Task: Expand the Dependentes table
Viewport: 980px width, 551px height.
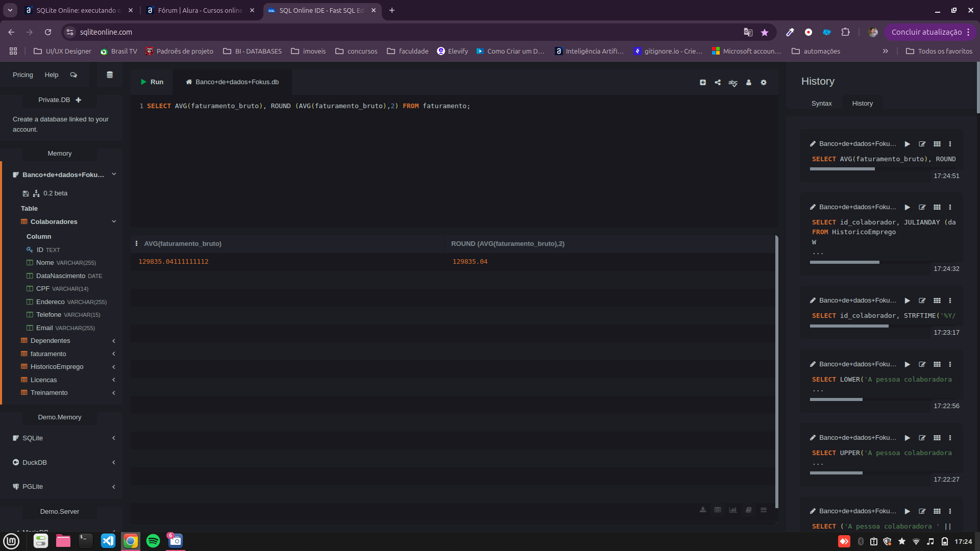Action: click(x=114, y=341)
